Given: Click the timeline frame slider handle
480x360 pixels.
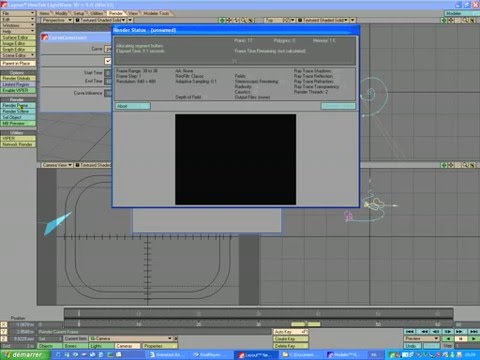Looking at the screenshot, I should [306, 324].
